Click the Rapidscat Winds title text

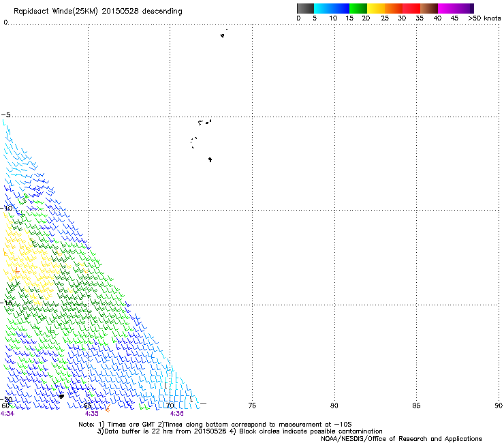tap(97, 12)
